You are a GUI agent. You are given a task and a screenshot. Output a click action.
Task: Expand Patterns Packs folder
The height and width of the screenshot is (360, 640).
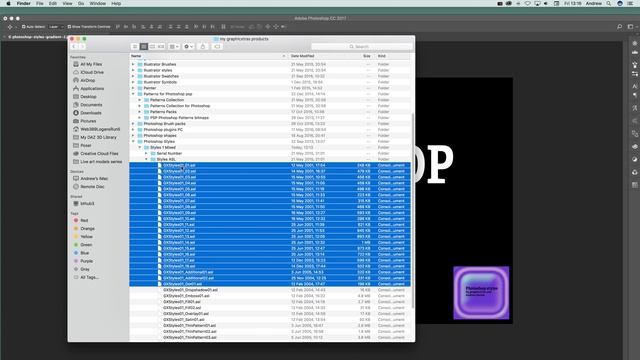point(139,111)
